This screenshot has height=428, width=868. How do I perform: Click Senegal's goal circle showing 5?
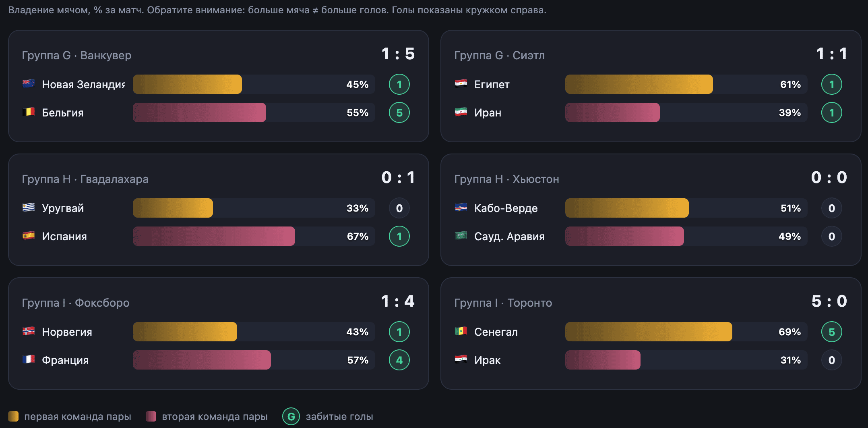(832, 332)
